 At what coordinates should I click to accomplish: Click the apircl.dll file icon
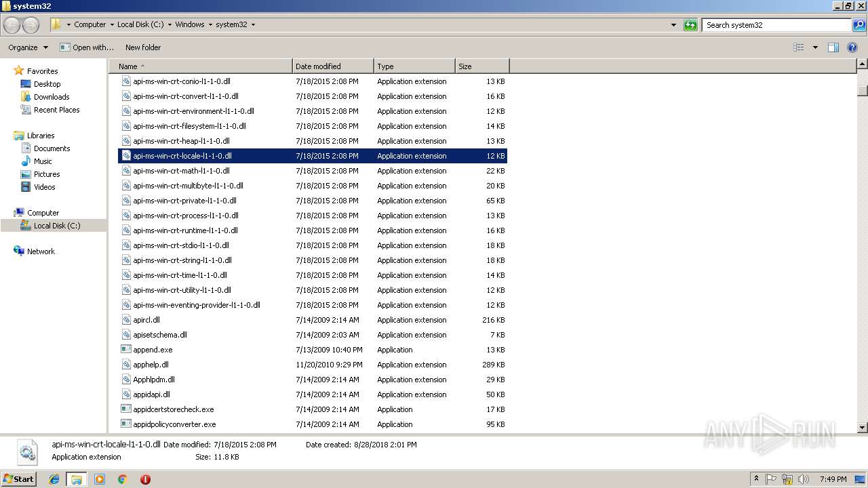(126, 320)
